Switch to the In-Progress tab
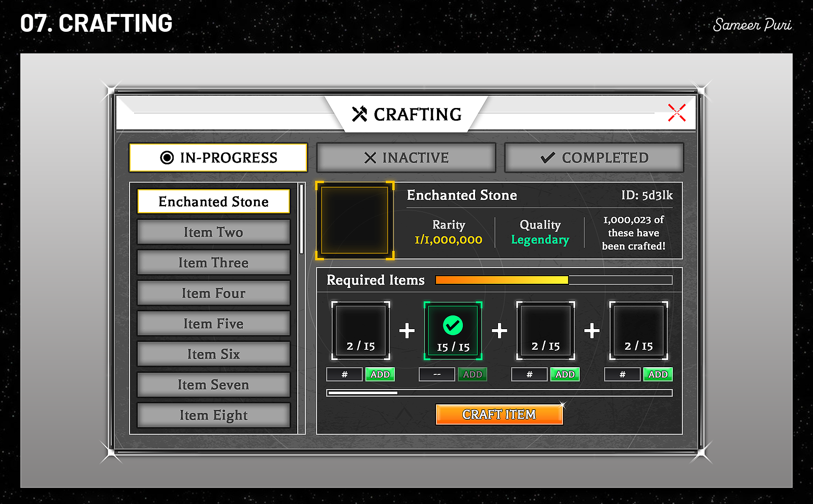This screenshot has width=813, height=504. click(x=218, y=158)
